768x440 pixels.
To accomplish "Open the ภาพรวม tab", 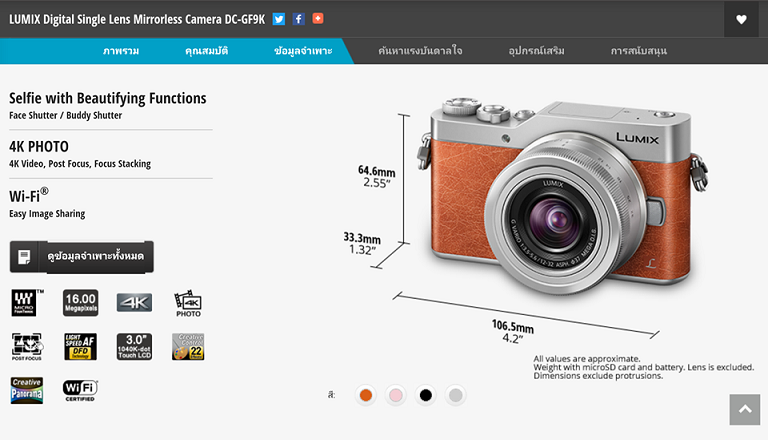I will tap(121, 51).
